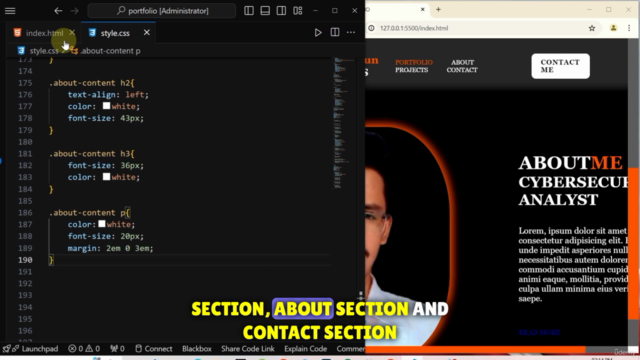Viewport: 640px width, 360px height.
Task: Click the code minimap in the editor
Action: click(x=344, y=122)
